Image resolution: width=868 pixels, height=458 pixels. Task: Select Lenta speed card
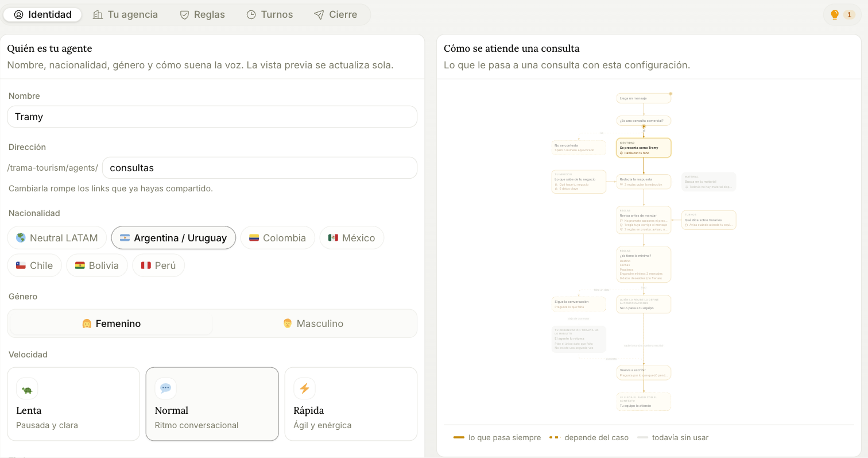pyautogui.click(x=73, y=404)
